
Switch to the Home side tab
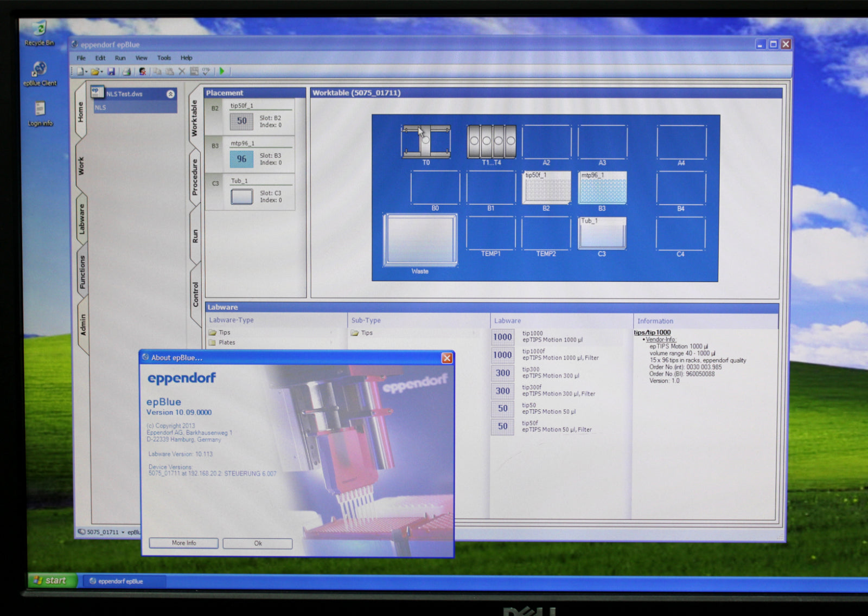pyautogui.click(x=81, y=112)
